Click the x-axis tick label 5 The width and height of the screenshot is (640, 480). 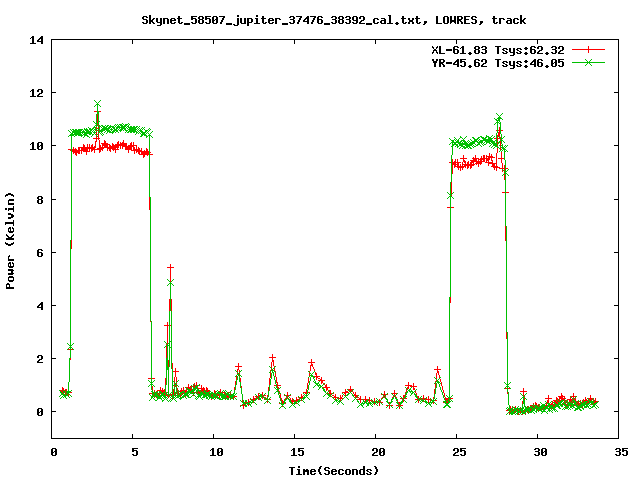pos(135,452)
